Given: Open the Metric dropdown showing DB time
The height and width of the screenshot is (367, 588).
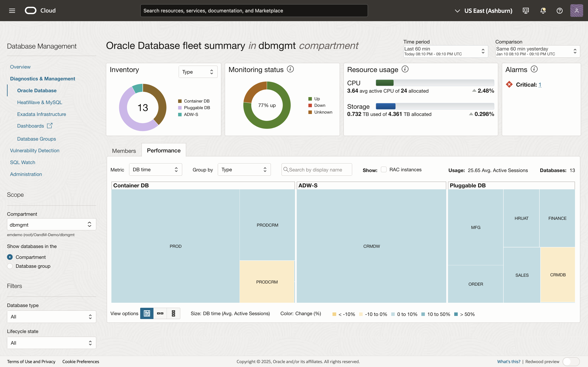Looking at the screenshot, I should point(155,169).
